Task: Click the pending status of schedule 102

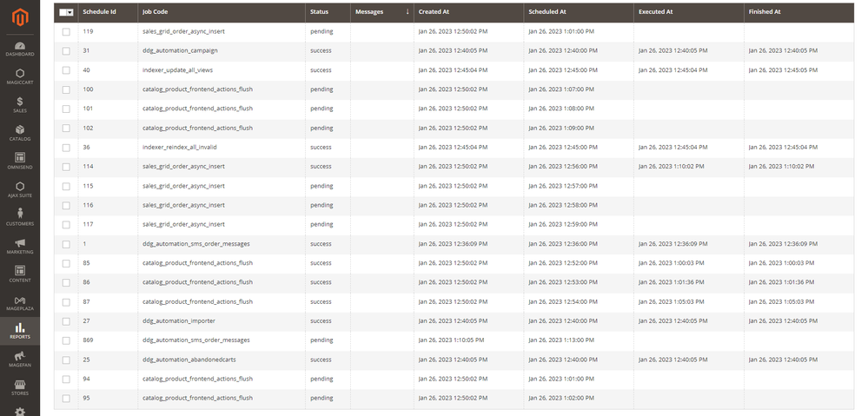Action: tap(321, 128)
